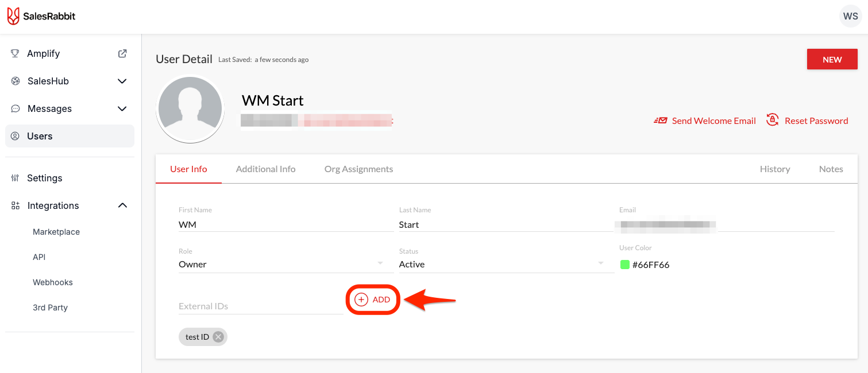Open the Status dropdown showing Active
Viewport: 868px width, 373px height.
(x=502, y=264)
